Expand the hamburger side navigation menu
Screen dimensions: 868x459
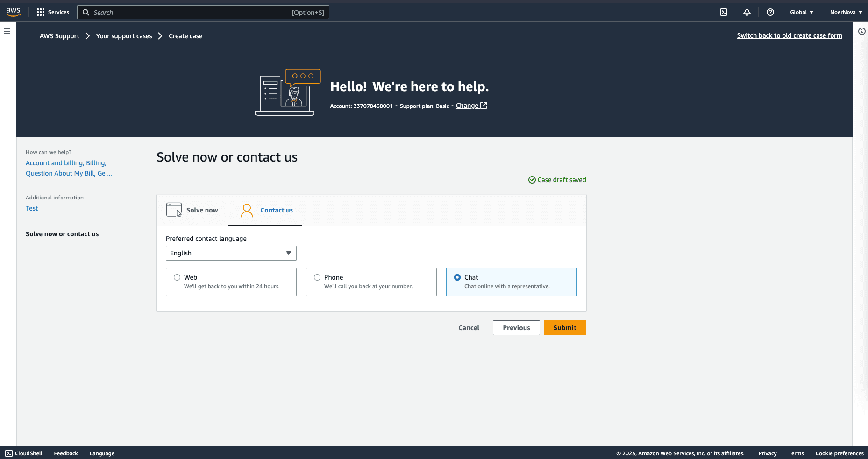(x=7, y=31)
